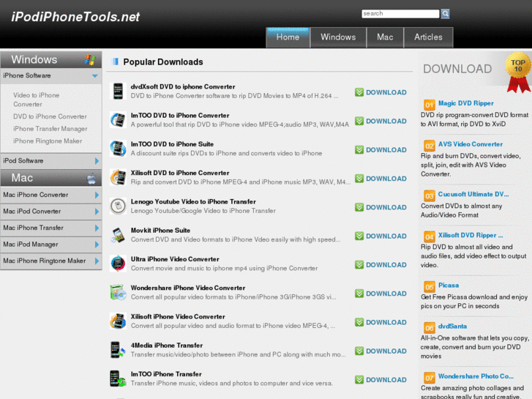Click the Apple logo icon in sidebar
Viewport: 532px width, 399px height.
coord(91,178)
